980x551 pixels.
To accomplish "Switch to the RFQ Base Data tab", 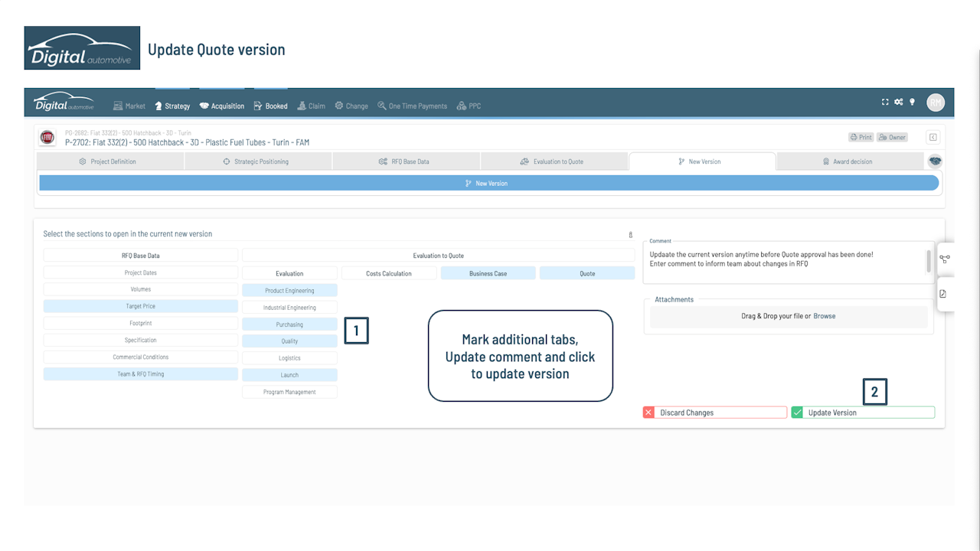I will pyautogui.click(x=407, y=161).
